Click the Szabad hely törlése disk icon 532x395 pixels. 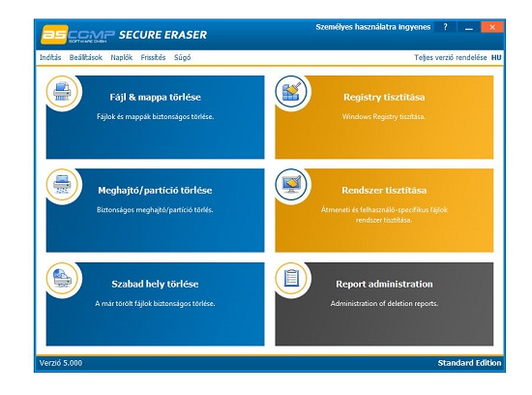pos(62,278)
